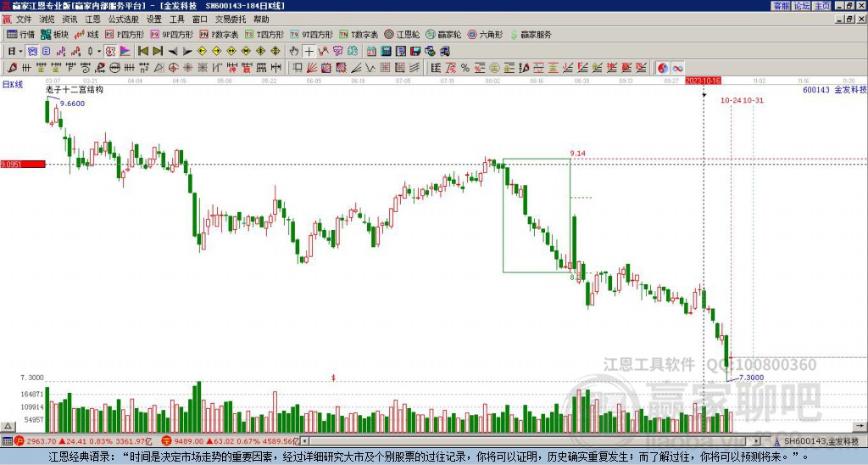
Task: Click the red-blue compass circle icon
Action: tap(173, 68)
